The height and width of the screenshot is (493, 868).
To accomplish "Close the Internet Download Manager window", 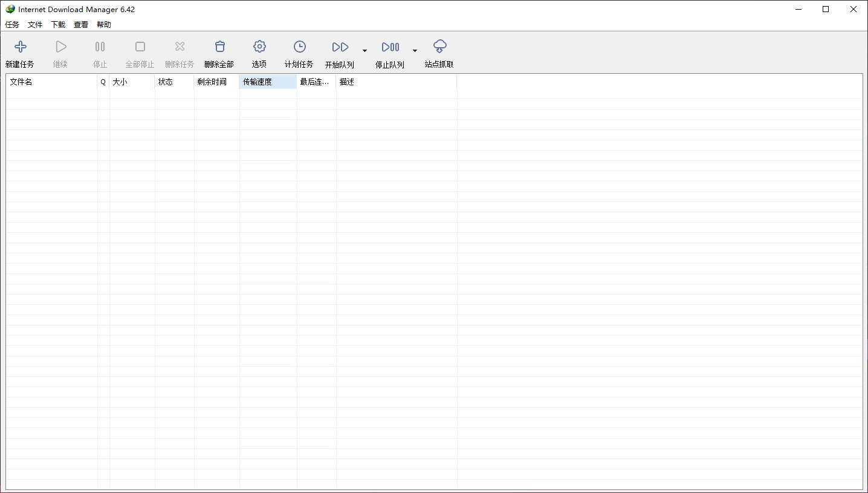I will pos(854,9).
